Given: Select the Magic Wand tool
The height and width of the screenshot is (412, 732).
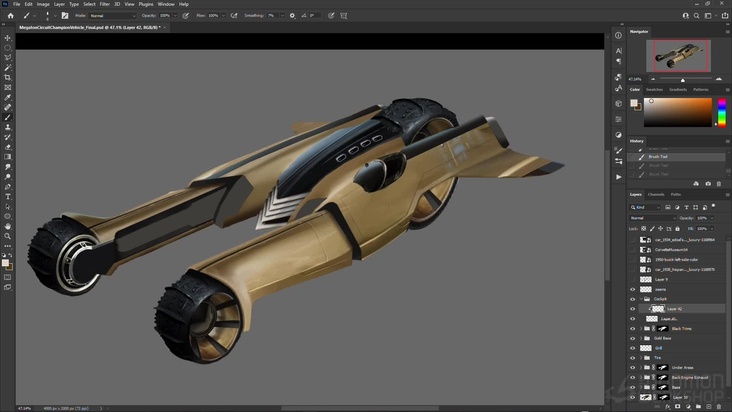Looking at the screenshot, I should tap(7, 68).
